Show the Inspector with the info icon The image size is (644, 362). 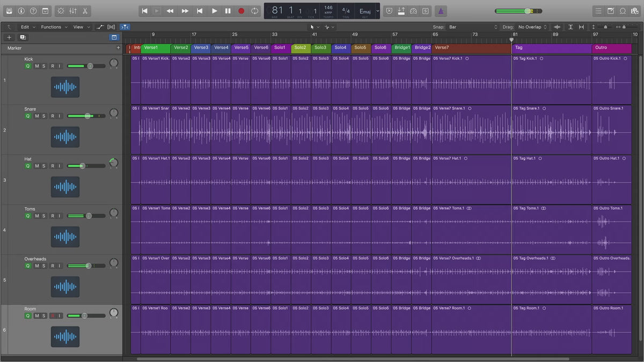21,11
